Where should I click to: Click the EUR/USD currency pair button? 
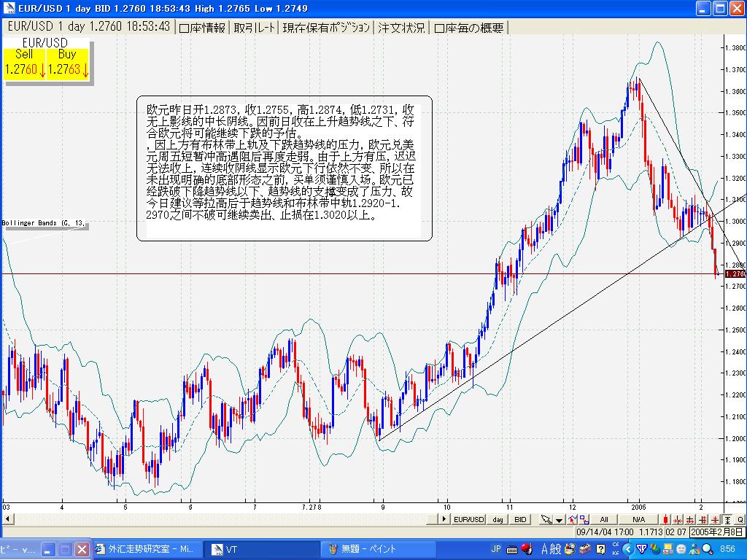click(468, 519)
